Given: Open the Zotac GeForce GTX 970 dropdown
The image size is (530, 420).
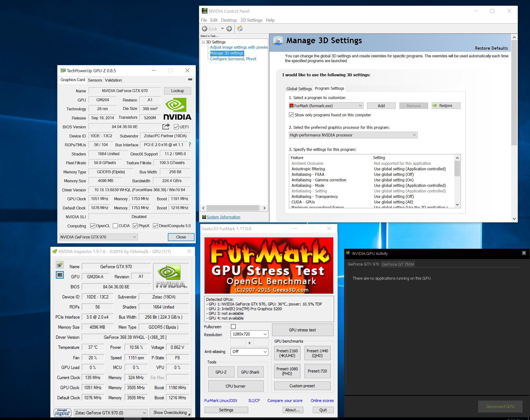Looking at the screenshot, I should pos(110,413).
